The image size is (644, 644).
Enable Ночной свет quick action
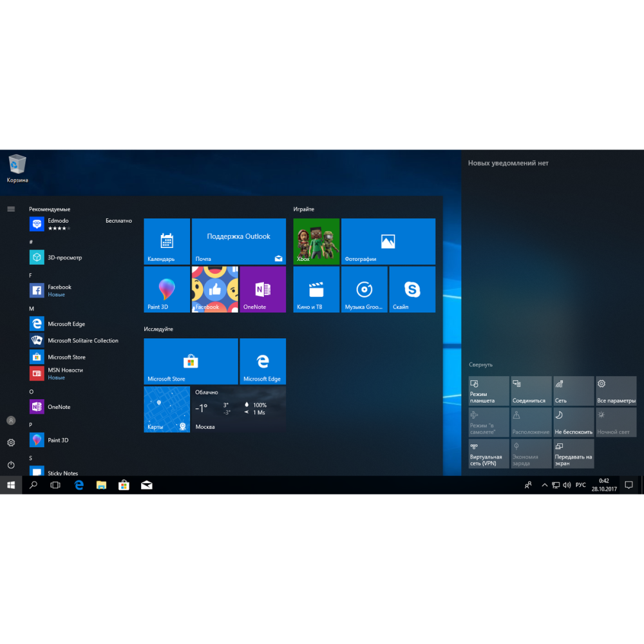tap(616, 422)
